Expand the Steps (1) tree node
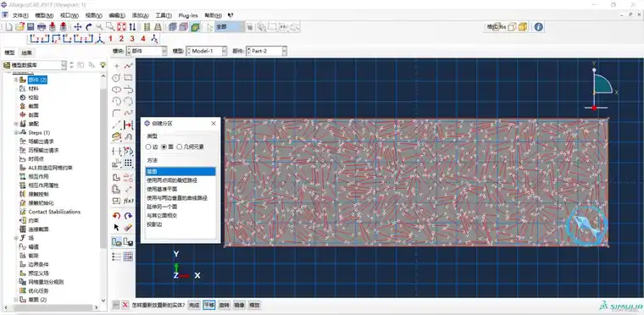Screen dimensions: 644x315 pos(16,133)
